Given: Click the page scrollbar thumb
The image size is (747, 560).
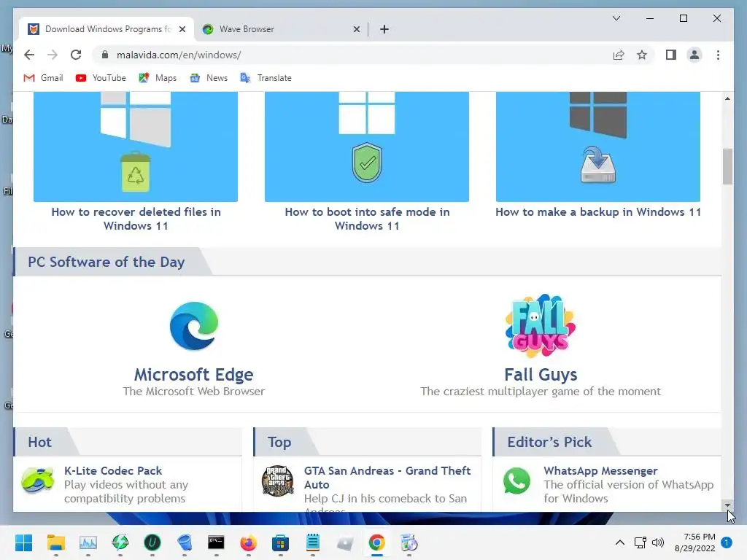Looking at the screenshot, I should (727, 167).
